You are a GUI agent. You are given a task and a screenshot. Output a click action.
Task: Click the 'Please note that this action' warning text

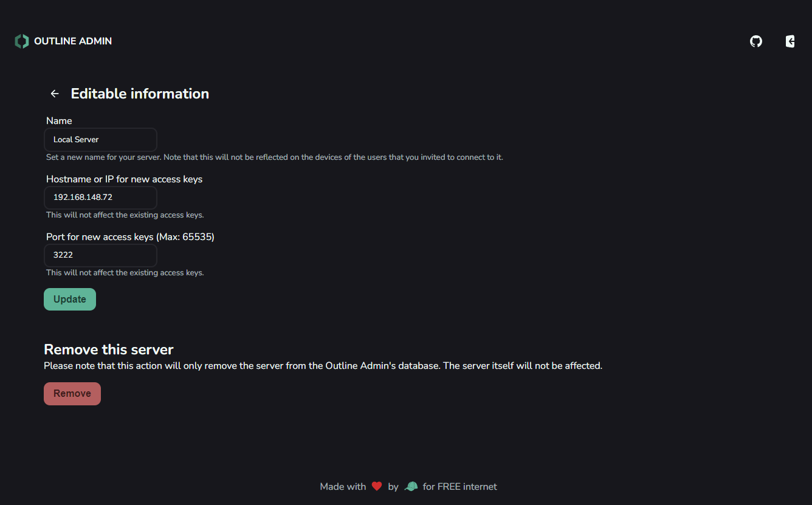click(323, 366)
